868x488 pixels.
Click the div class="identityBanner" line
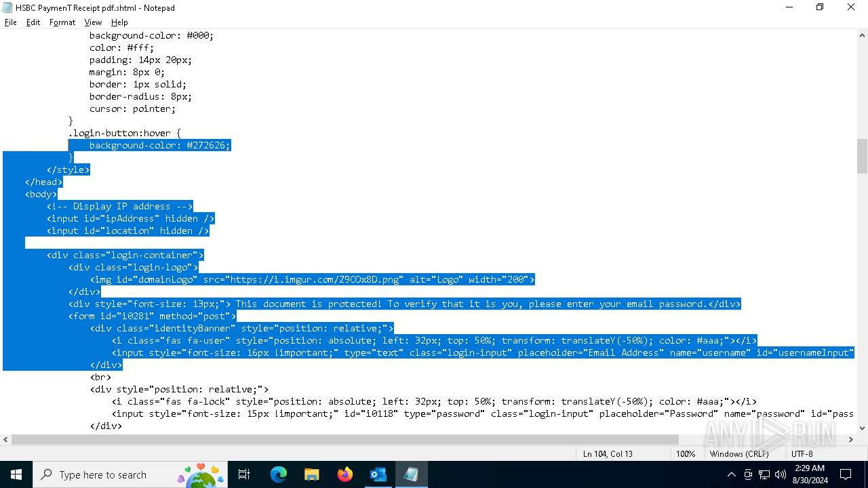pyautogui.click(x=241, y=328)
